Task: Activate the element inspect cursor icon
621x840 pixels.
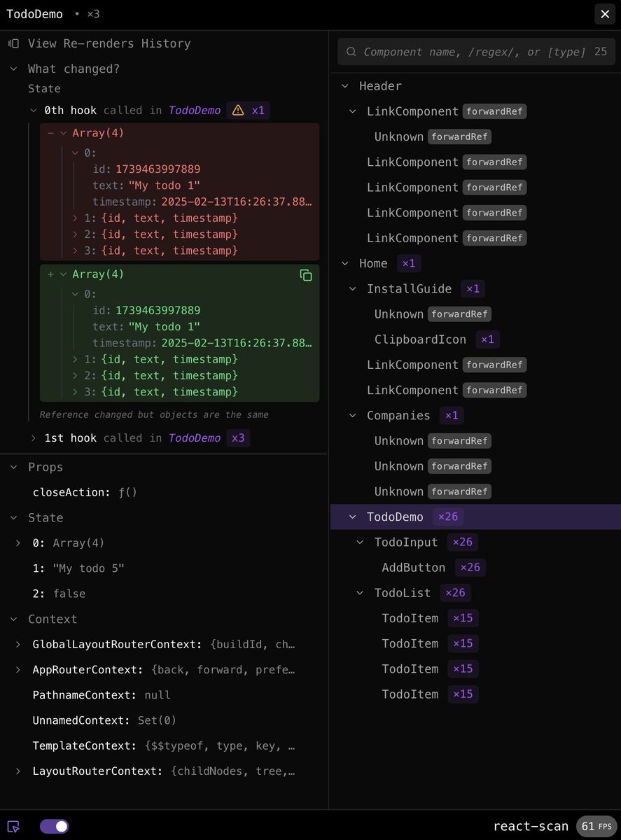Action: click(x=13, y=826)
